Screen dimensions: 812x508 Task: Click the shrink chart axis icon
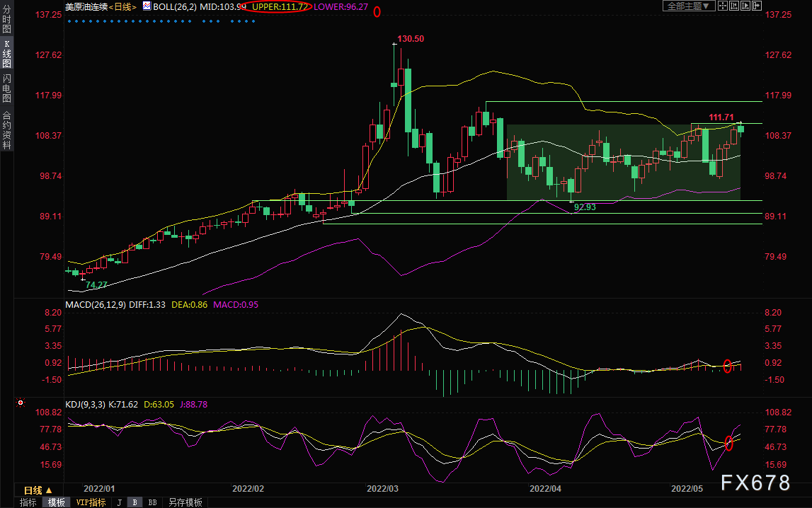pos(734,6)
